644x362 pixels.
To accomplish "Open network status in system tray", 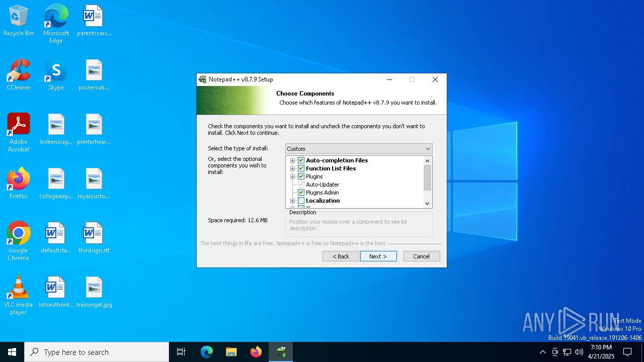I will click(567, 352).
